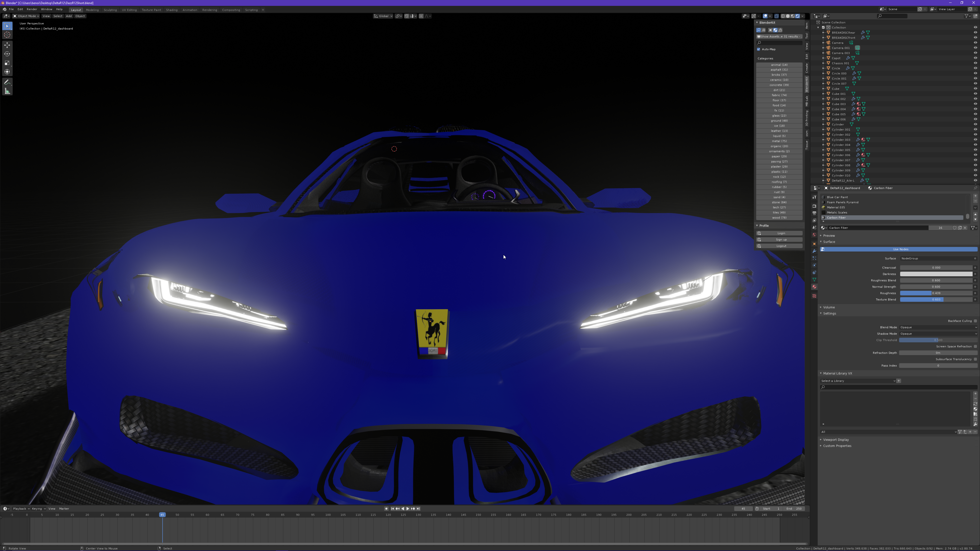Click BlenderKit material asset type icon

coord(775,30)
